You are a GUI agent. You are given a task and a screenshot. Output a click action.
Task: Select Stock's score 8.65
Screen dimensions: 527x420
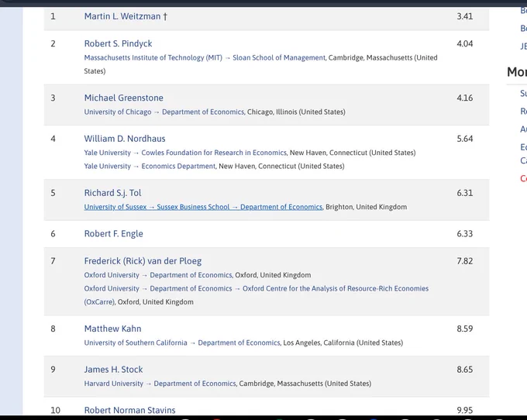coord(464,370)
